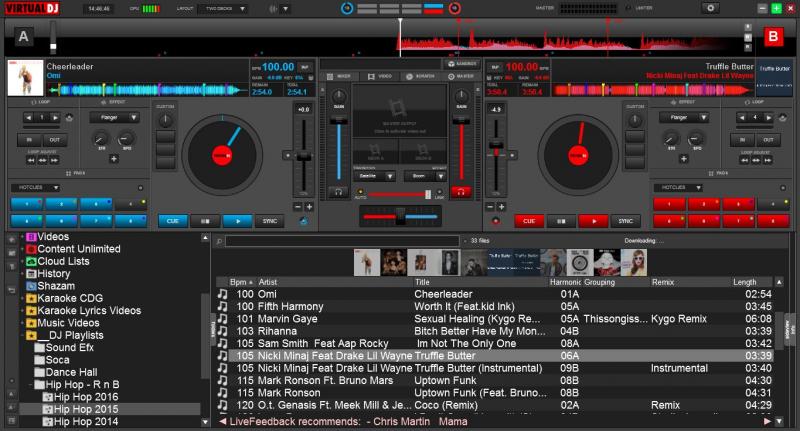Open the TWO DECKS layout dropdown
This screenshot has width=800, height=431.
coord(224,9)
